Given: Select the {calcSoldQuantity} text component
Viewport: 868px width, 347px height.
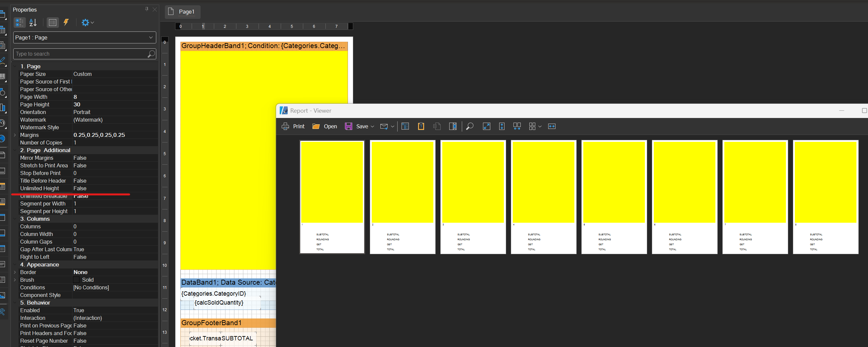Looking at the screenshot, I should [x=219, y=303].
